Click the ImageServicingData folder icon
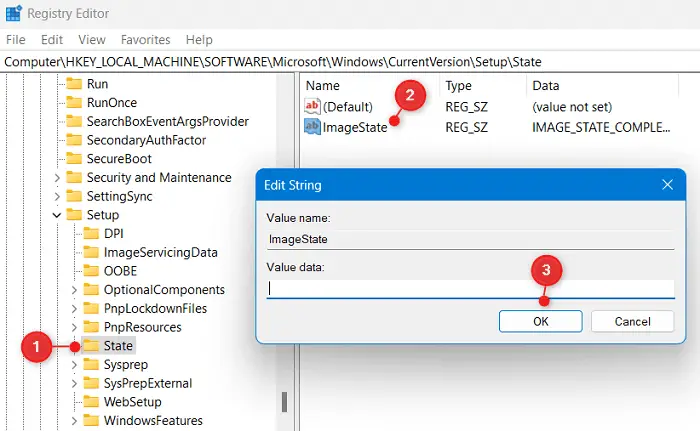Viewport: 700px width, 431px height. point(91,252)
